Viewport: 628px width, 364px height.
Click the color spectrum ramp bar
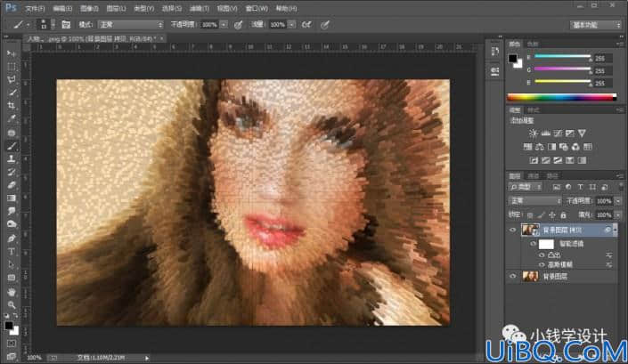pyautogui.click(x=561, y=97)
